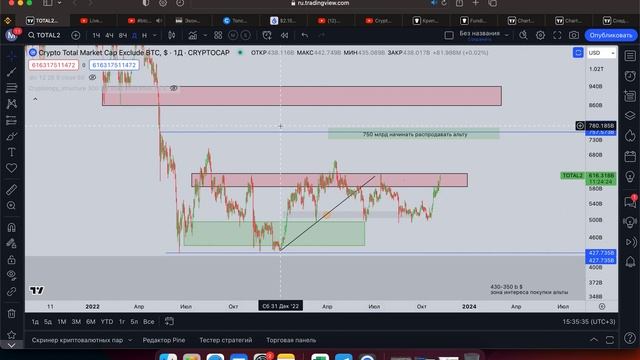Open the Редактор Pine tab
This screenshot has height=360, width=640.
tap(164, 340)
